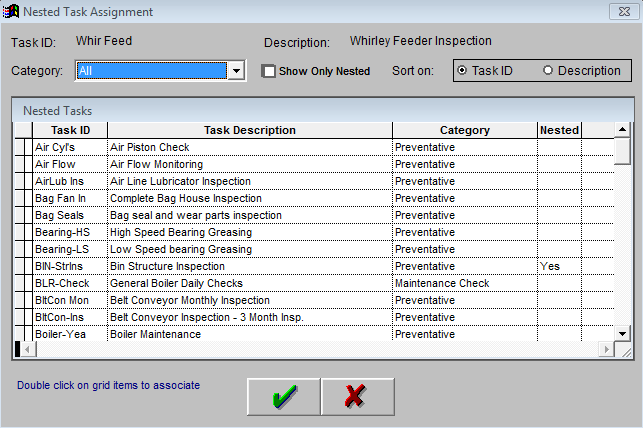Confirm with the green checkmark button
The height and width of the screenshot is (428, 643).
tap(284, 396)
